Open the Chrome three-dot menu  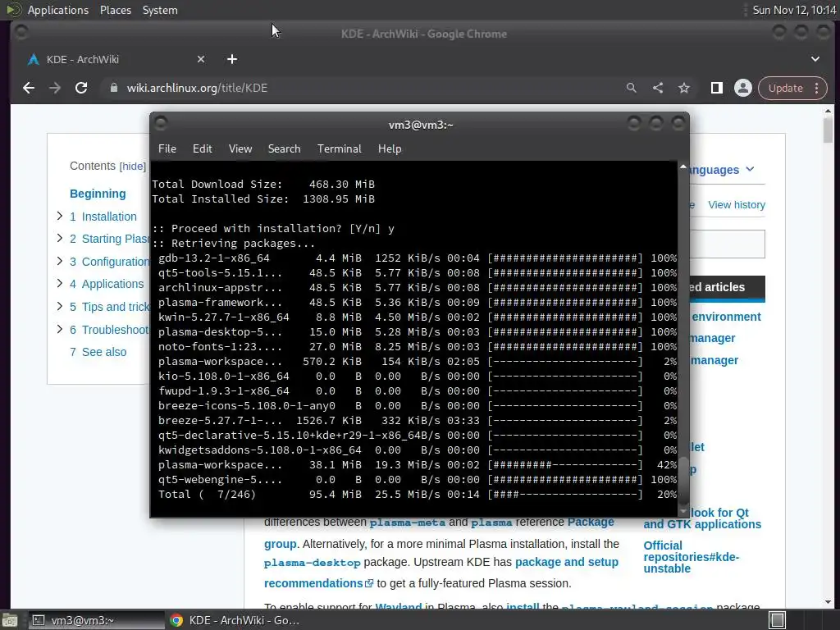(817, 88)
